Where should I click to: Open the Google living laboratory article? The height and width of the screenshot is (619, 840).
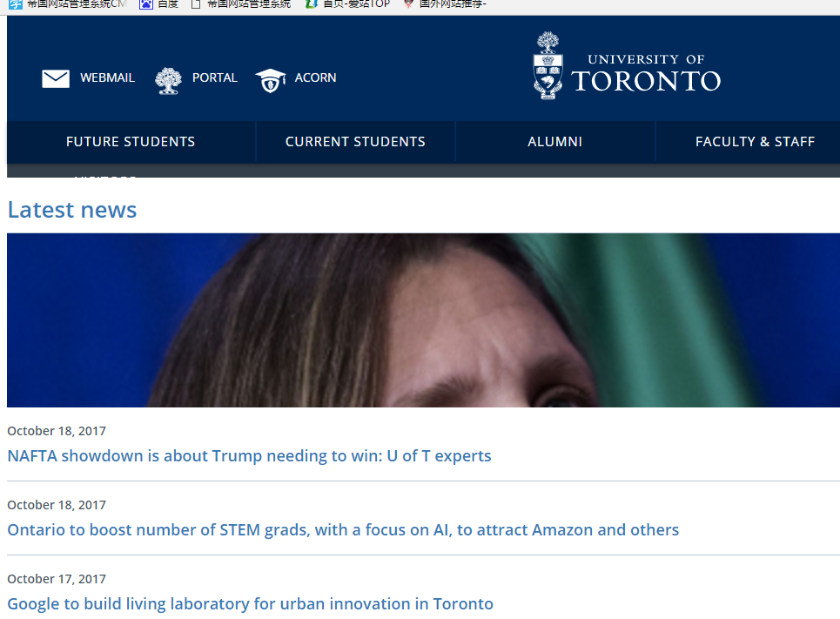coord(250,604)
